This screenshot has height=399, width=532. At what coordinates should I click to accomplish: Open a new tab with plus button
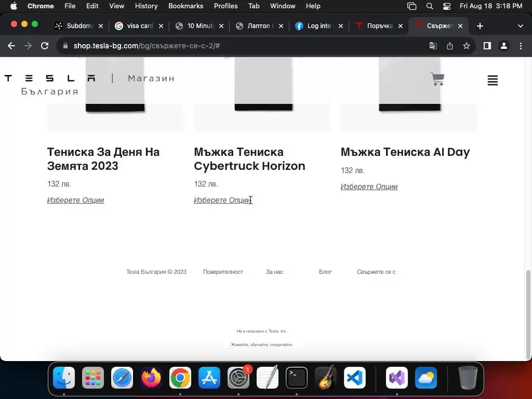[480, 26]
